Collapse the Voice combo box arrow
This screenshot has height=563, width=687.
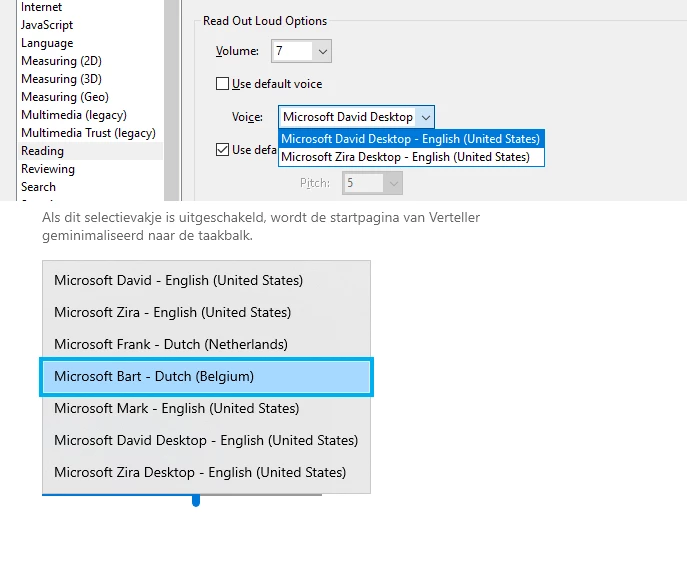click(x=425, y=117)
